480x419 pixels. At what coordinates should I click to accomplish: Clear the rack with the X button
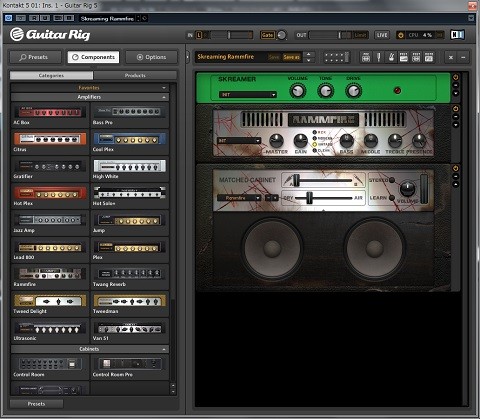(451, 57)
